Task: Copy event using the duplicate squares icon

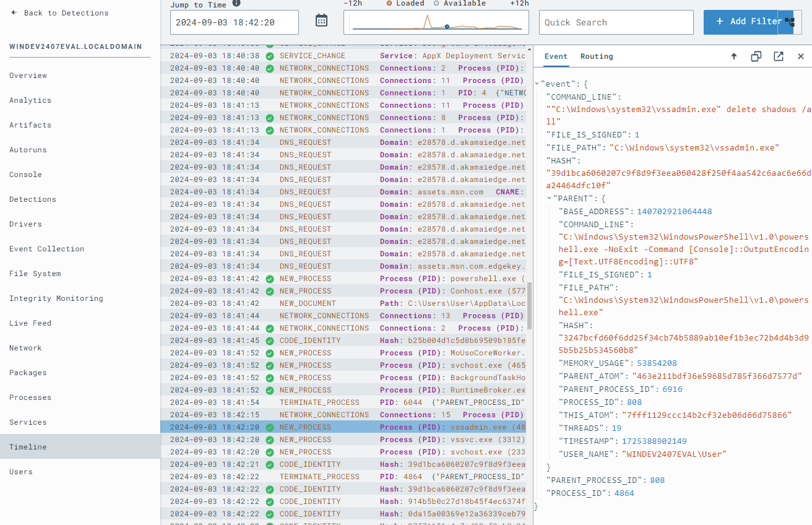Action: point(756,56)
